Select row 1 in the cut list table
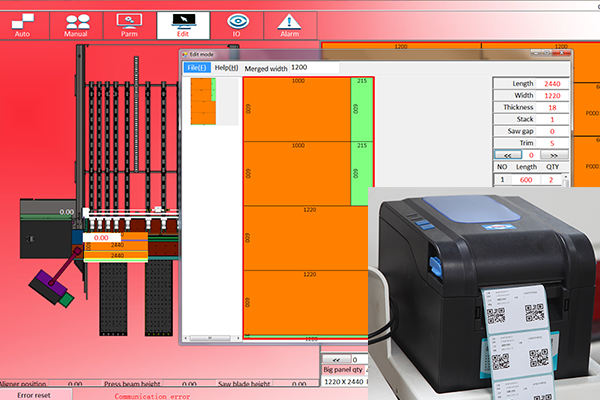This screenshot has height=400, width=600. point(530,179)
